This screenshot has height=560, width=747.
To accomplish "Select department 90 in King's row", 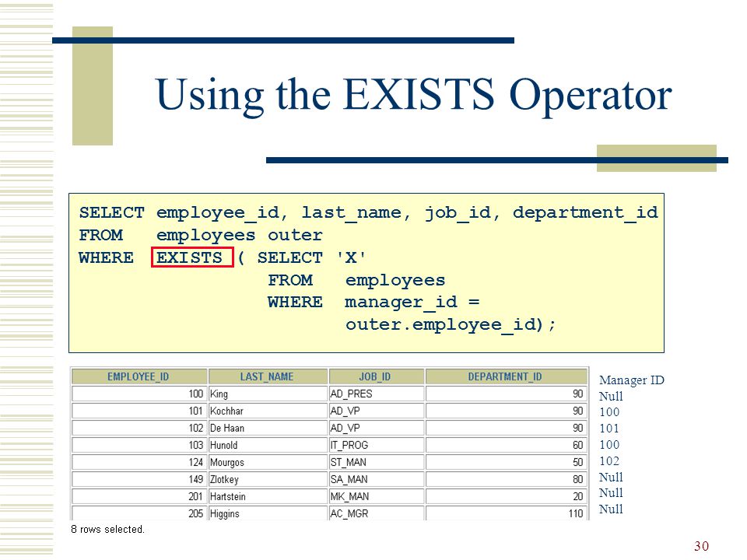I will (507, 394).
